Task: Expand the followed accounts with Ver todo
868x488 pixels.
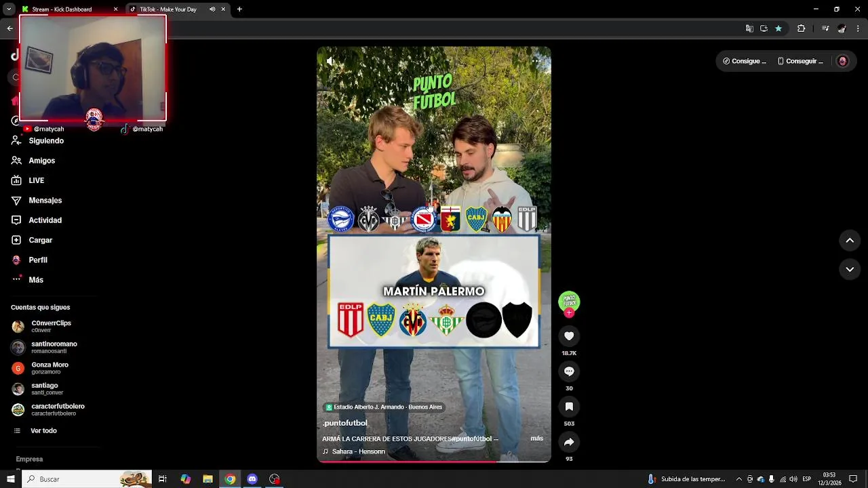Action: (35, 431)
